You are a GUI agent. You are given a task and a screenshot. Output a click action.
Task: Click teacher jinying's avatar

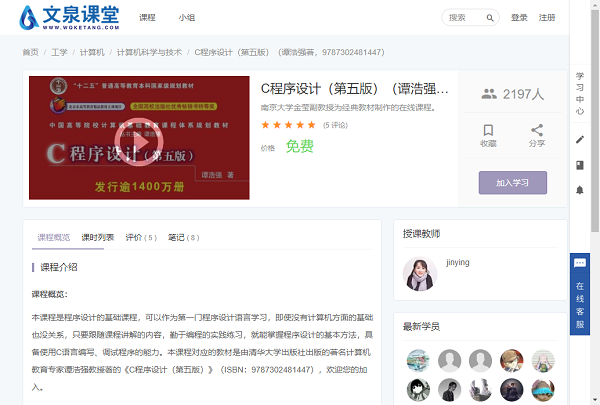(x=419, y=273)
